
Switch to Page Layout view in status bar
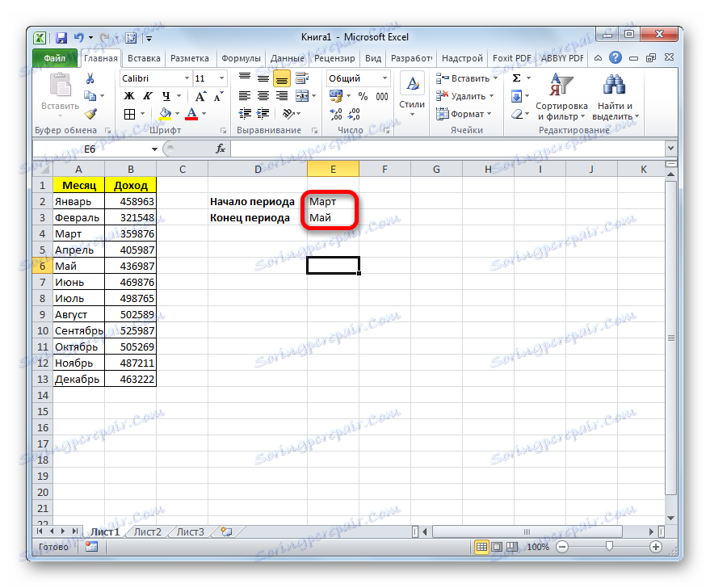[497, 547]
